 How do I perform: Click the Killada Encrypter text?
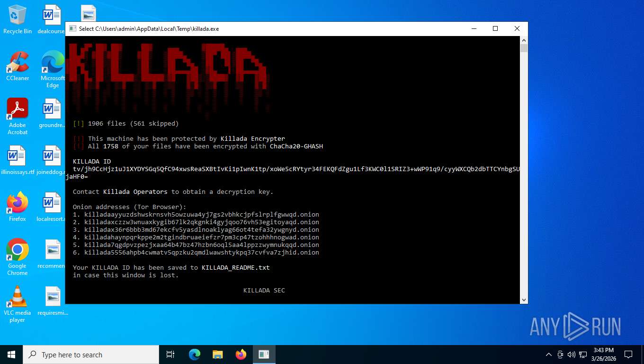(253, 139)
